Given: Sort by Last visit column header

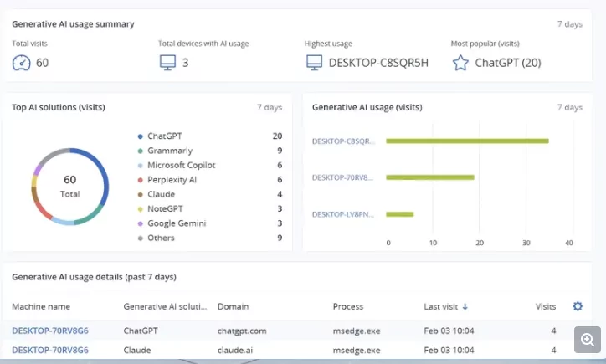Looking at the screenshot, I should [441, 307].
